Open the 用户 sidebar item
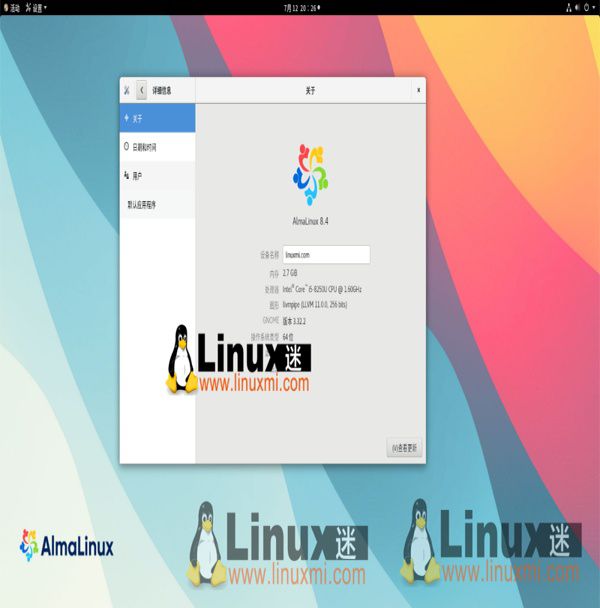This screenshot has width=600, height=608. (157, 176)
